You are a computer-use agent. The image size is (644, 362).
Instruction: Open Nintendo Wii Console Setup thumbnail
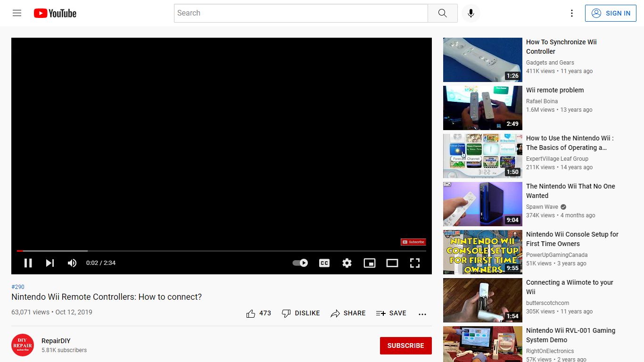(x=483, y=252)
